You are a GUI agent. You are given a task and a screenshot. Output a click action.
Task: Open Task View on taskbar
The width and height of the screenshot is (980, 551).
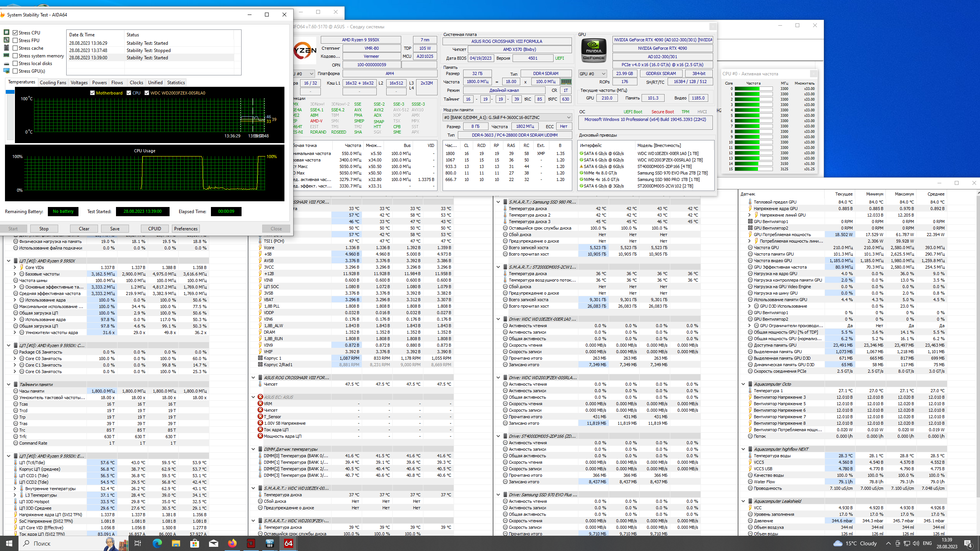coord(138,543)
